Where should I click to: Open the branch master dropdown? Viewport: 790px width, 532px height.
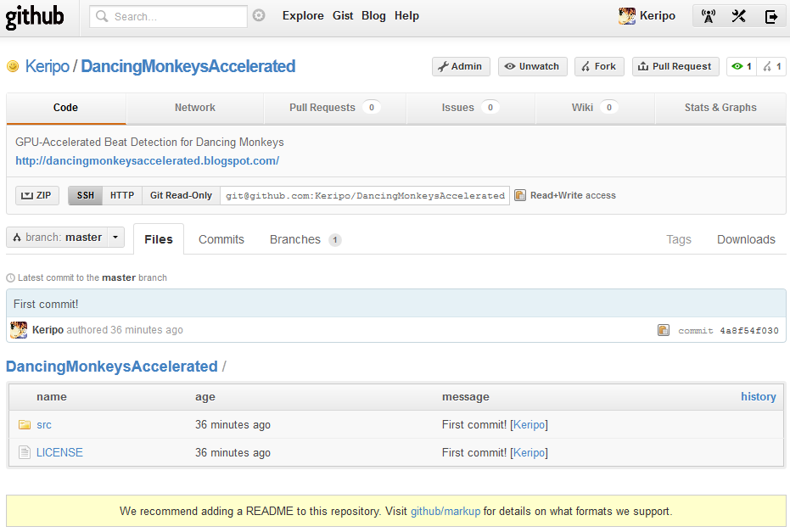pos(65,238)
